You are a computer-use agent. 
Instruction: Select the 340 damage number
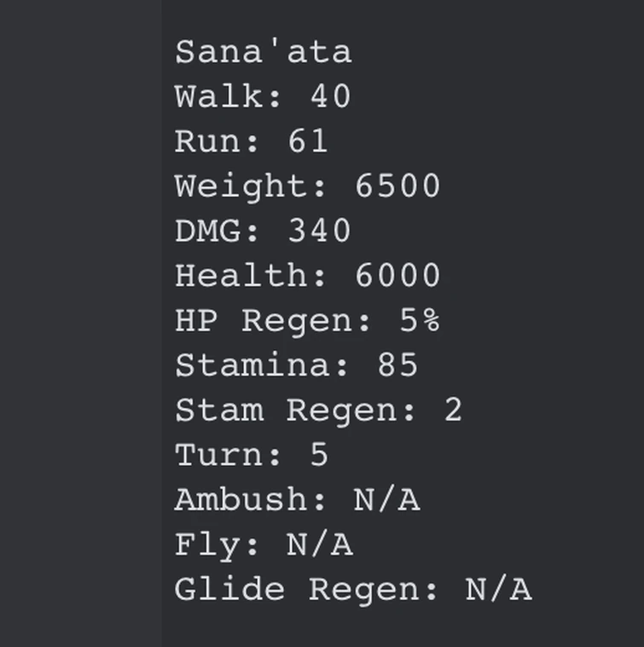coord(319,230)
